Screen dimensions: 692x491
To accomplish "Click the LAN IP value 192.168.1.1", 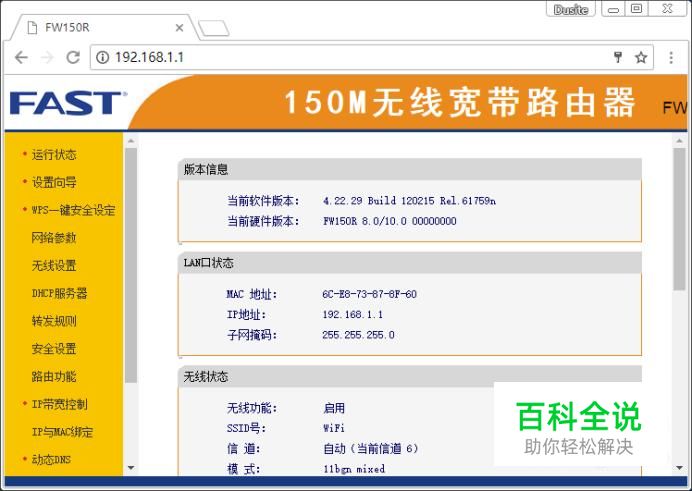I will (x=353, y=315).
